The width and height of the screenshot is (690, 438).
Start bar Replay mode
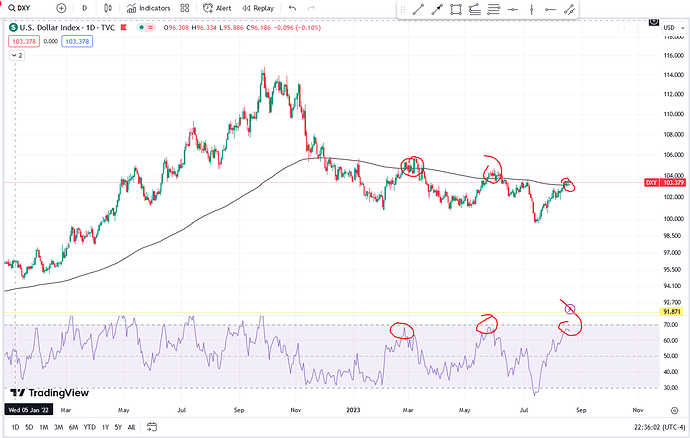tap(258, 8)
